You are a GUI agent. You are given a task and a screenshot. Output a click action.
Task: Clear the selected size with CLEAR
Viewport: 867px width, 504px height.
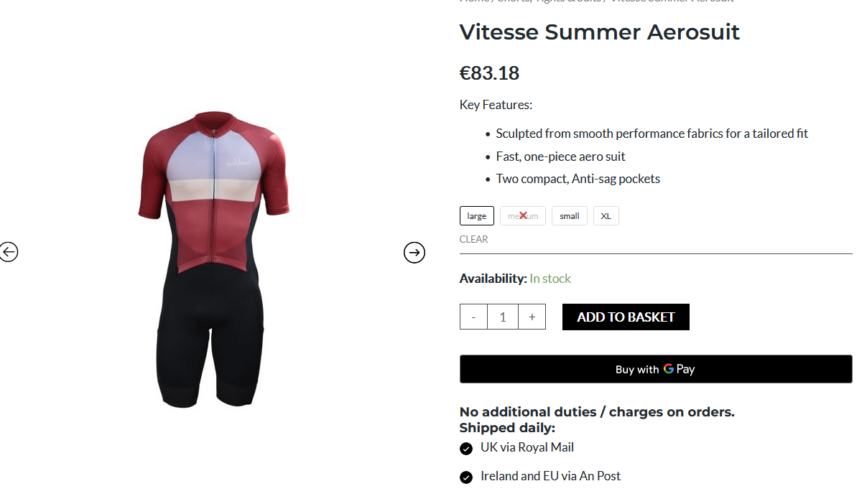pos(473,240)
